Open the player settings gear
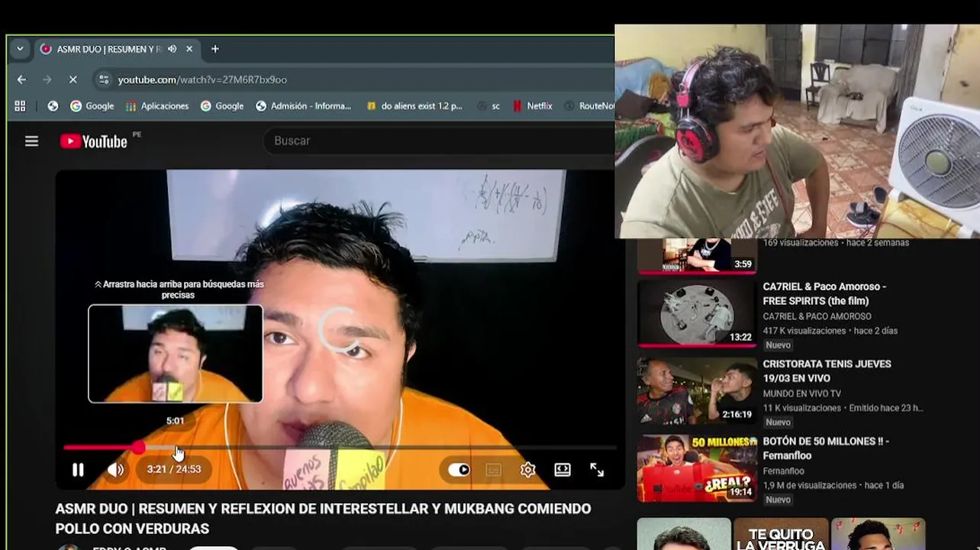Screen dimensions: 980x550 527,470
